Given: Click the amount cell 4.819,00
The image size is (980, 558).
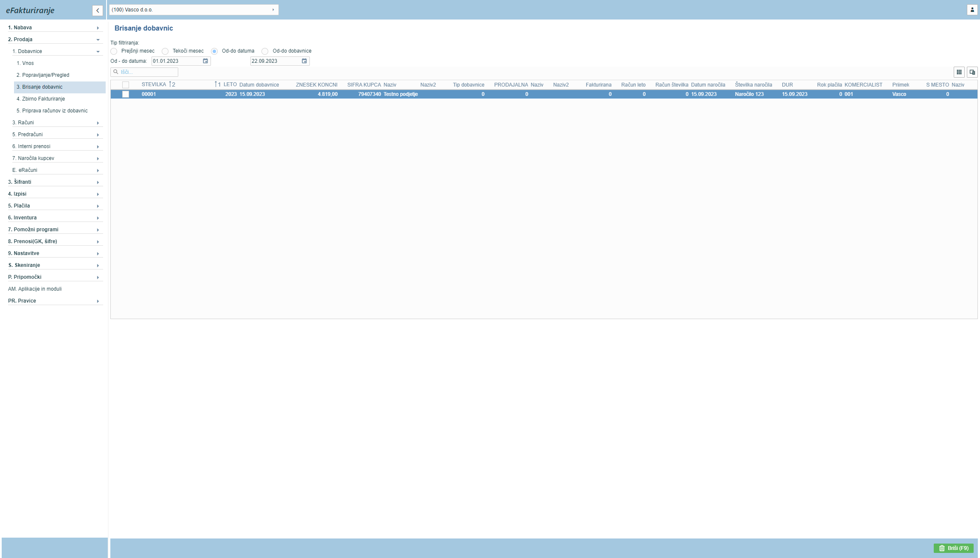Looking at the screenshot, I should [328, 94].
